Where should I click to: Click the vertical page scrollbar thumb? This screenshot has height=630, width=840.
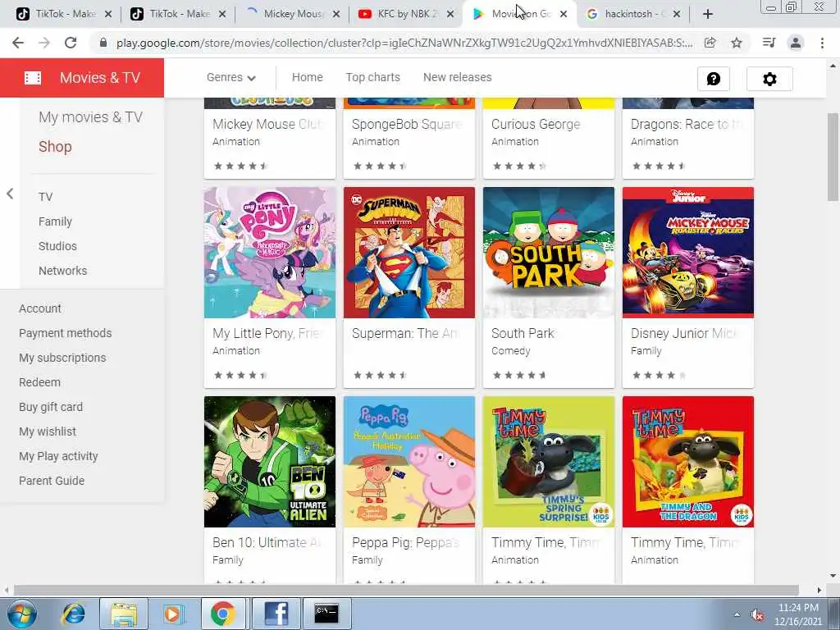[833, 157]
